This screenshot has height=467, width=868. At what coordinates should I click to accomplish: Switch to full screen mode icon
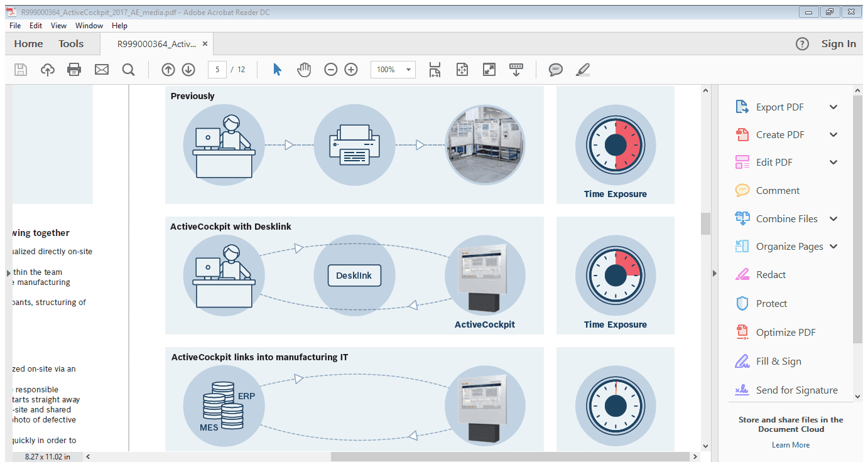coord(489,70)
